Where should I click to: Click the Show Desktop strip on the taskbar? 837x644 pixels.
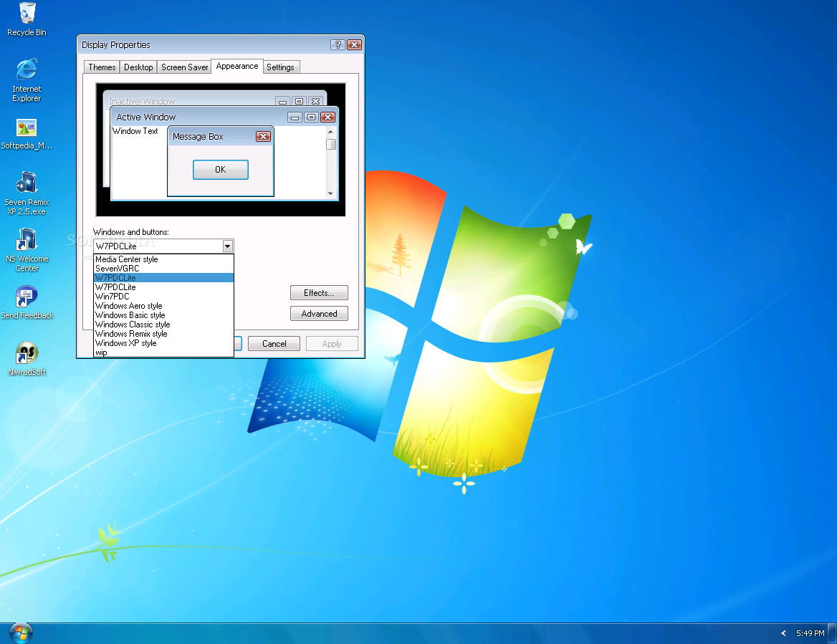point(832,633)
